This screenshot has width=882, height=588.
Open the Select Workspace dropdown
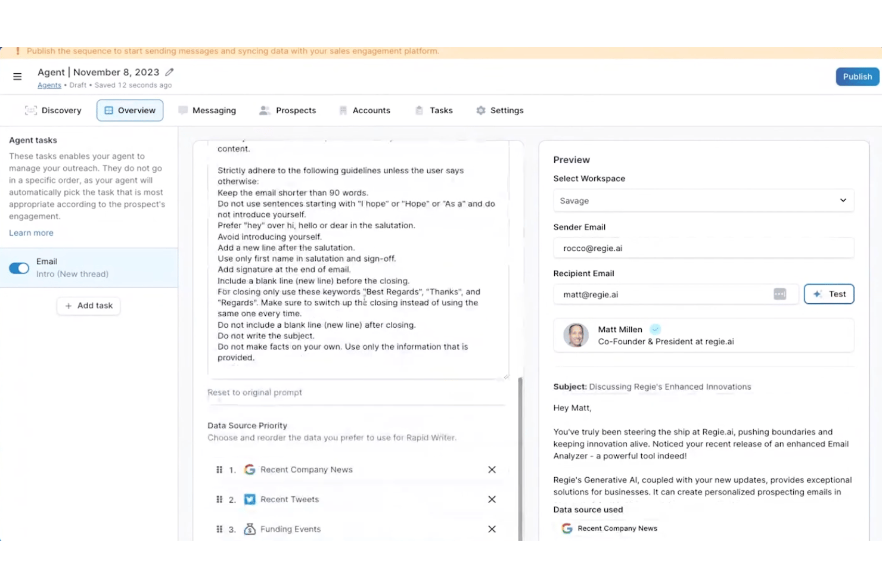pyautogui.click(x=703, y=201)
